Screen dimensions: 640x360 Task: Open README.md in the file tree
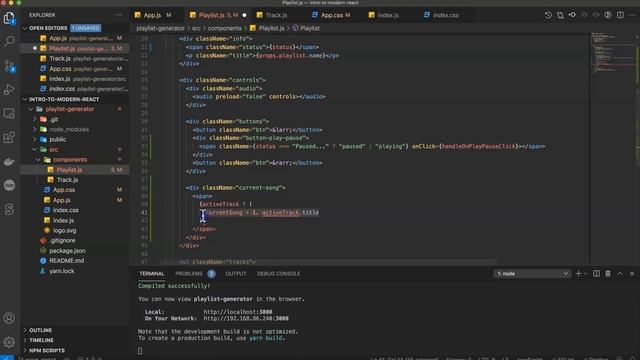pos(75,260)
